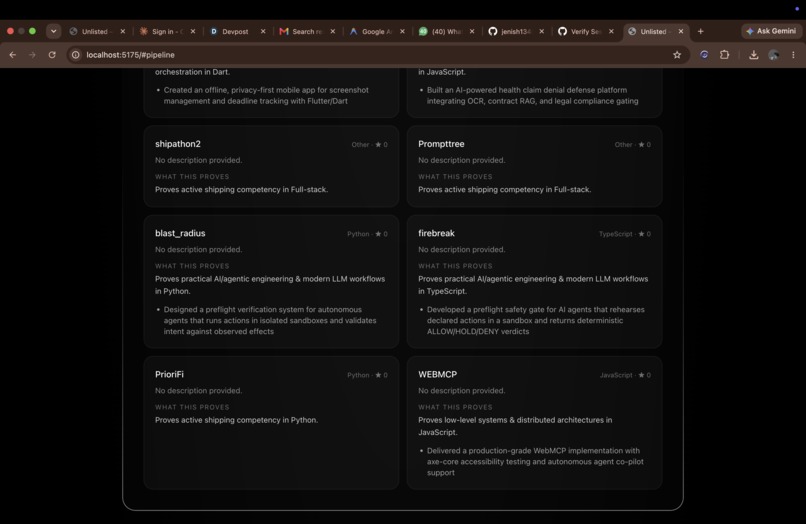
Task: Open the shipathon2 project card title
Action: click(178, 144)
